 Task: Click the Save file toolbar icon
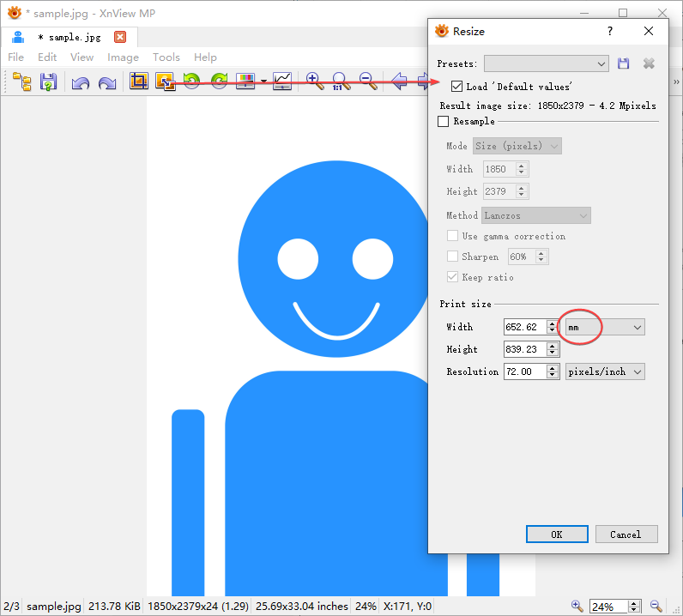(48, 82)
